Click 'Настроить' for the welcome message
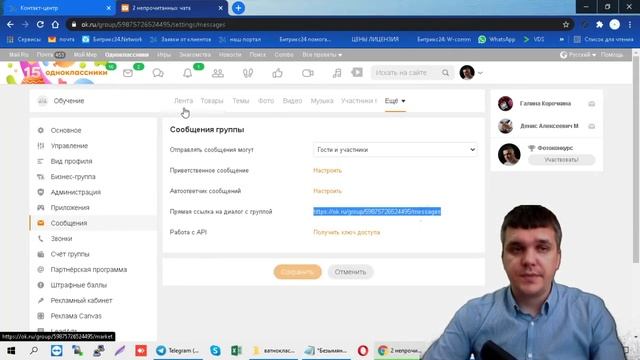This screenshot has width=640, height=360. click(x=327, y=171)
